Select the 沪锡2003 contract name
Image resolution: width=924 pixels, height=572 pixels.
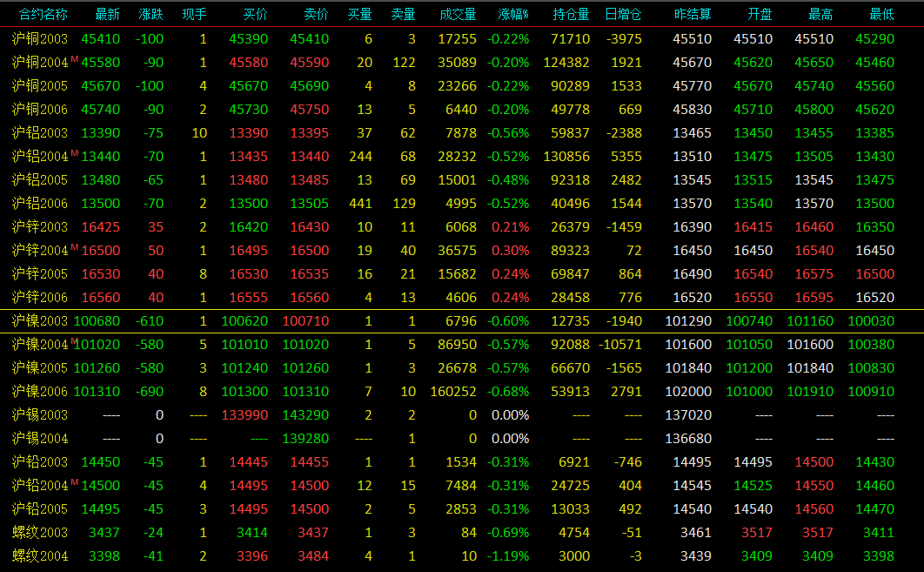(40, 415)
